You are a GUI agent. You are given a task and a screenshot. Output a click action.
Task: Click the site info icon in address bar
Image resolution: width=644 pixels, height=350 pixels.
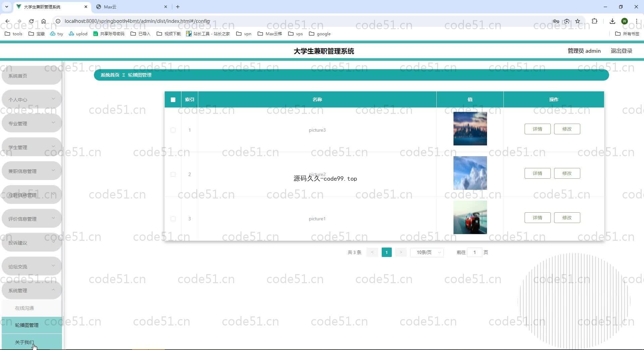coord(58,21)
